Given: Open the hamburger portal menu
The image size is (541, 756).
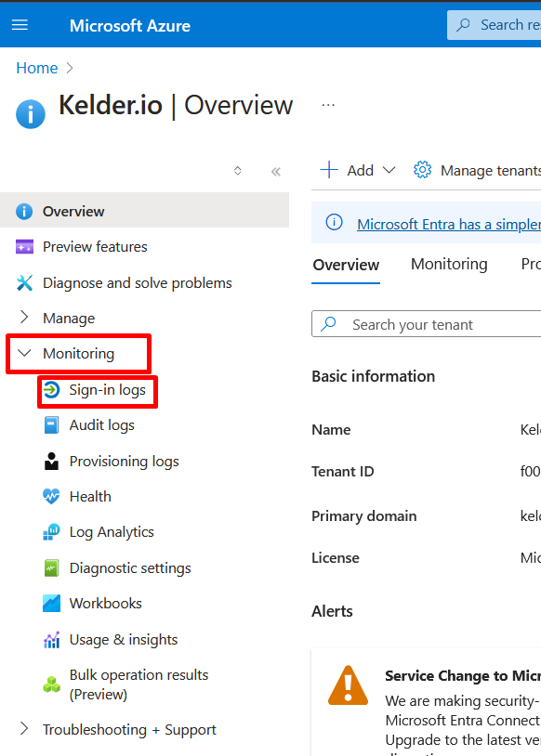Looking at the screenshot, I should click(20, 24).
